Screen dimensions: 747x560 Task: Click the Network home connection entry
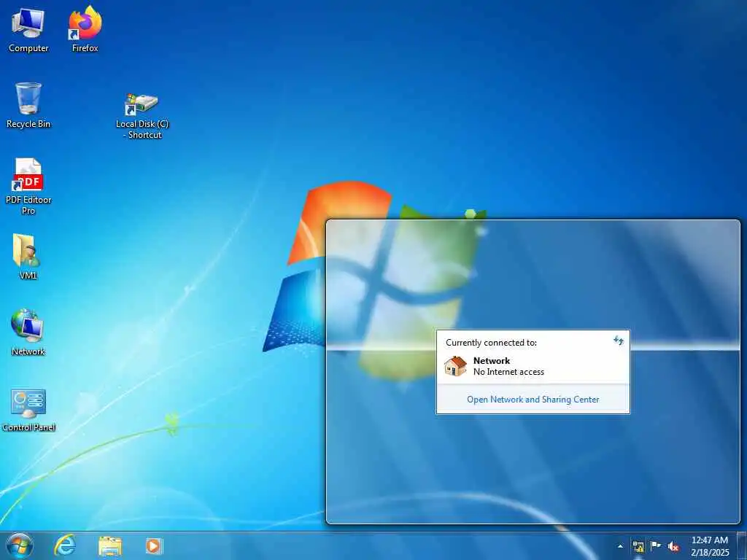point(533,366)
